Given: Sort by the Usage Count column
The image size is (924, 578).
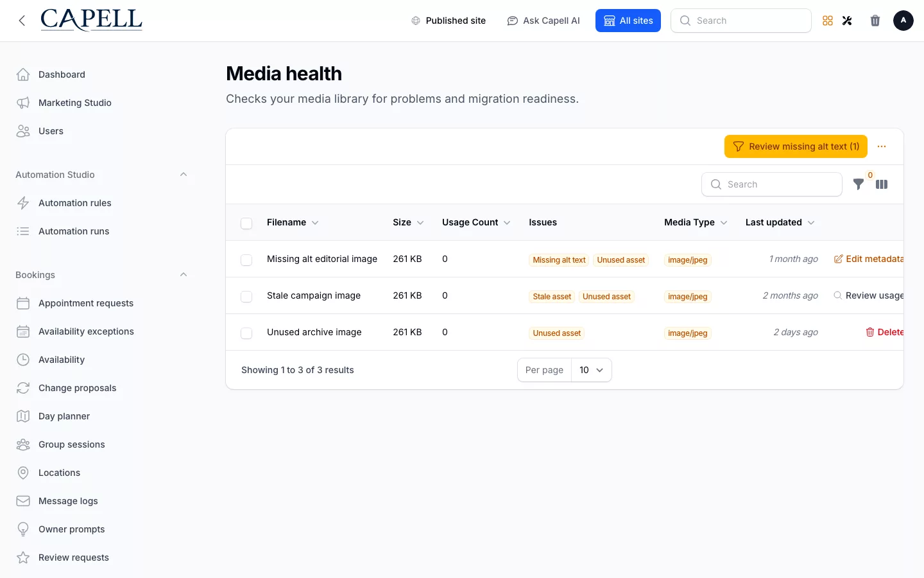Looking at the screenshot, I should pos(476,222).
